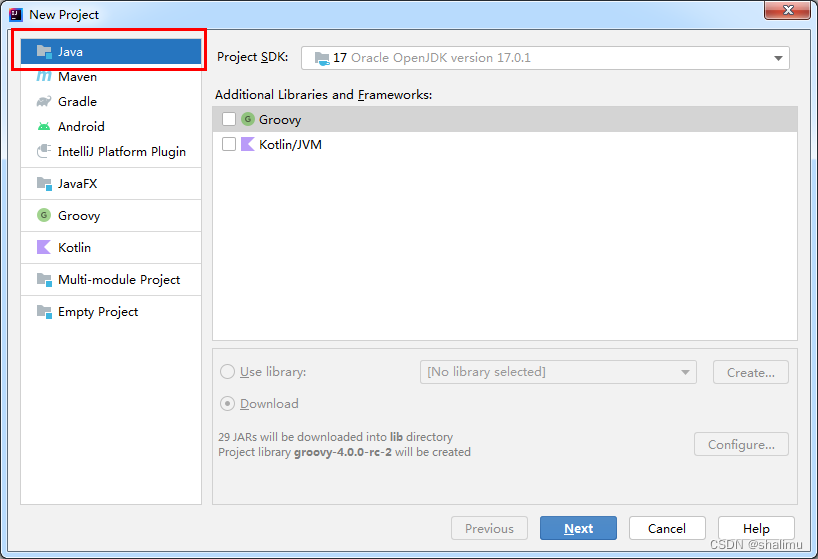
Task: Click the Project SDK label
Action: coord(252,57)
